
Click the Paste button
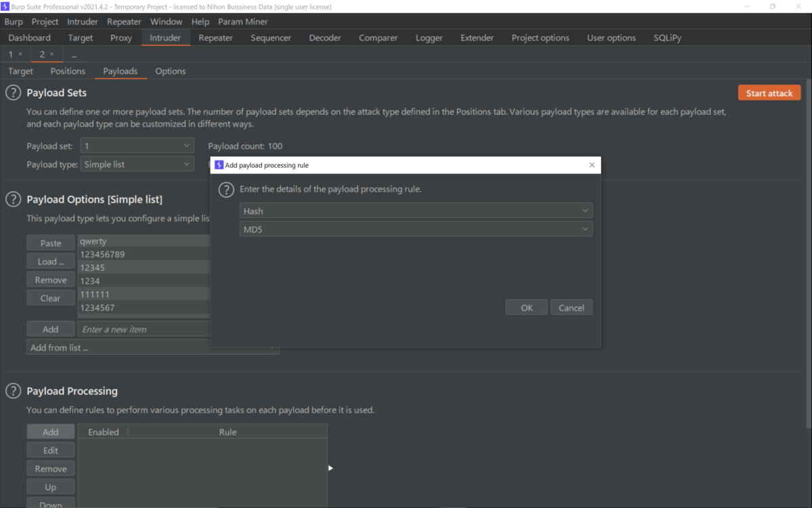pyautogui.click(x=51, y=243)
